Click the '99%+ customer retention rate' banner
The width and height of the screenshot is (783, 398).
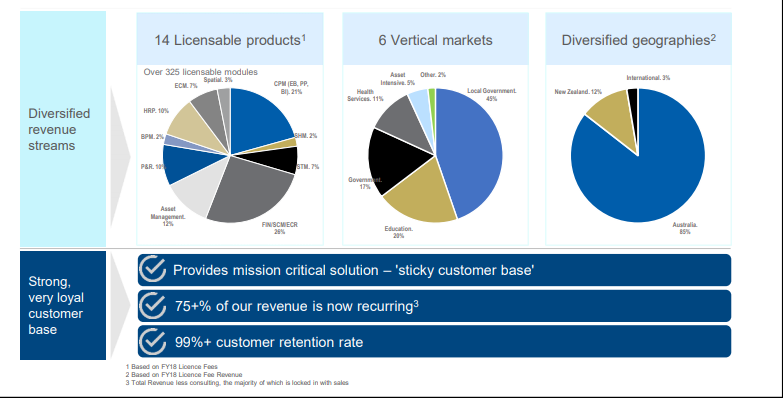434,342
